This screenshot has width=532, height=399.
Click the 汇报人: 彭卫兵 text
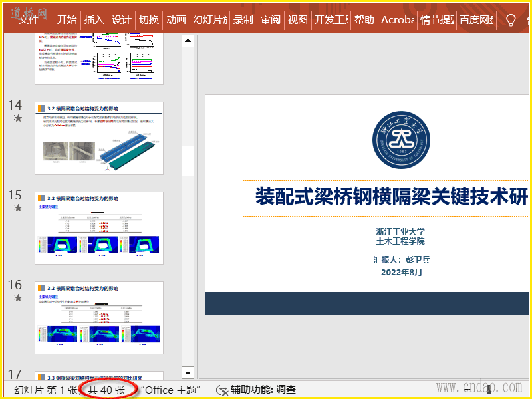pyautogui.click(x=402, y=259)
